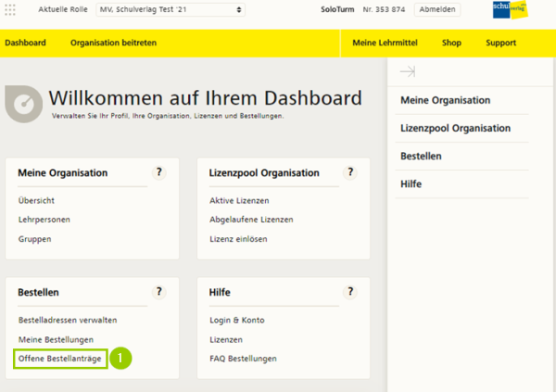Open Aktive Lizenzen link

239,200
